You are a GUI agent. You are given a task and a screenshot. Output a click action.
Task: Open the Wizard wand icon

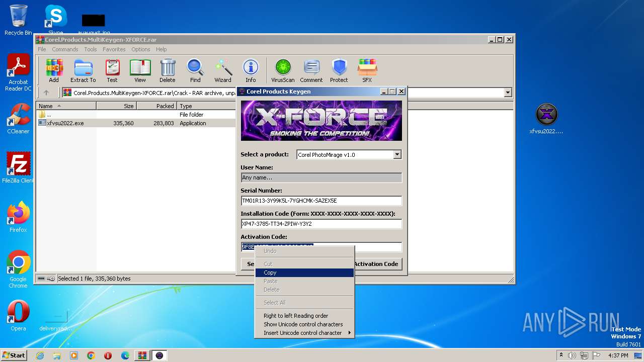coord(223,70)
